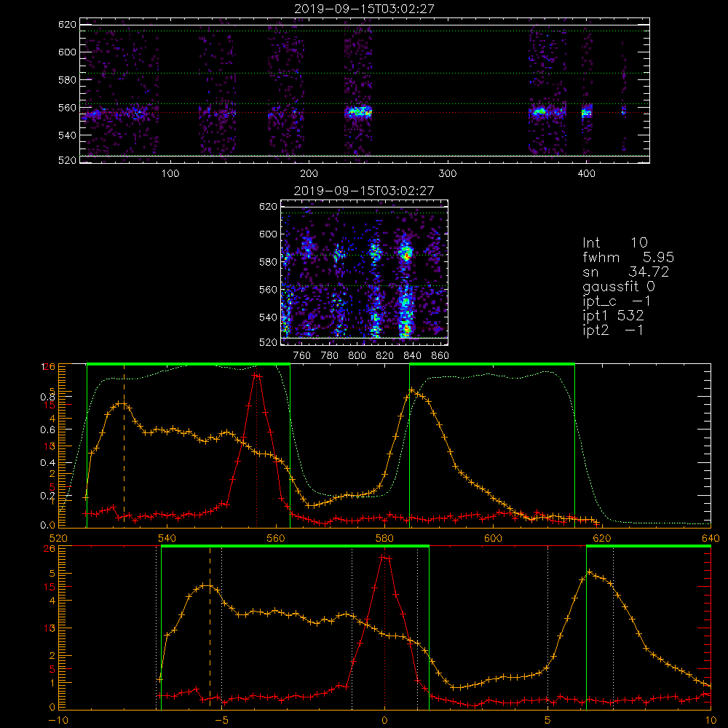Click x-axis label -10 on the bottom plot
Image resolution: width=728 pixels, height=728 pixels.
(58, 720)
